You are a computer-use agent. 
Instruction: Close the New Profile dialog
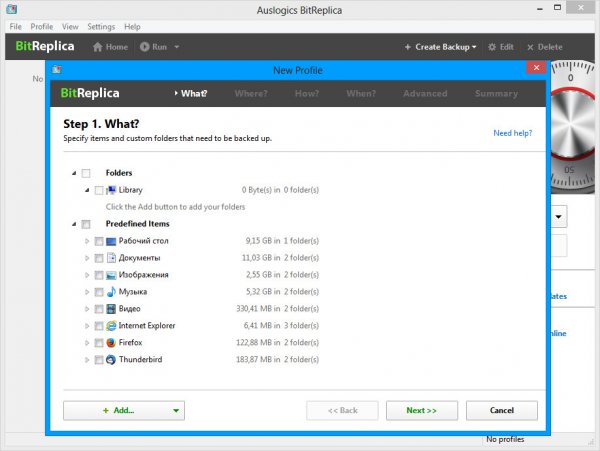point(536,68)
